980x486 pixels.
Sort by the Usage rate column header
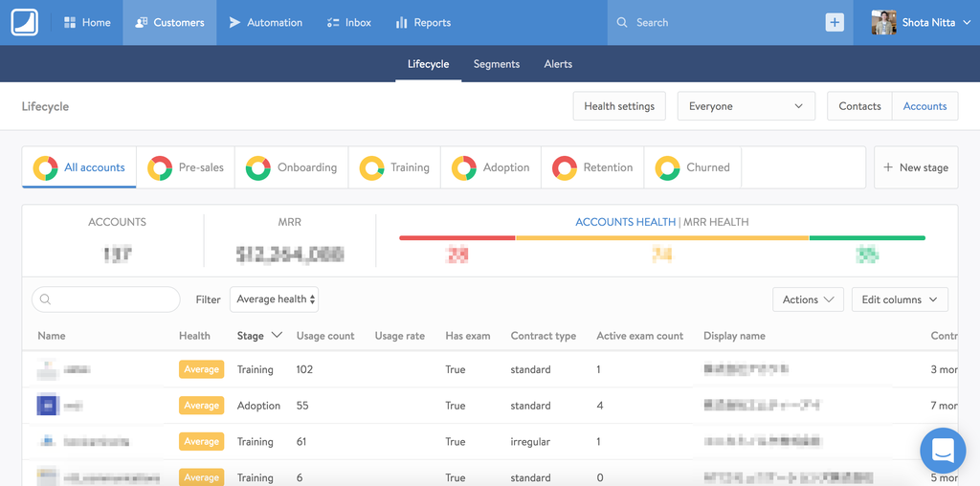[x=399, y=336]
